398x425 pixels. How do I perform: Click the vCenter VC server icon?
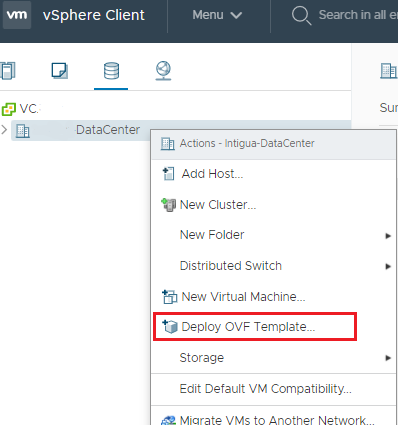tap(9, 109)
